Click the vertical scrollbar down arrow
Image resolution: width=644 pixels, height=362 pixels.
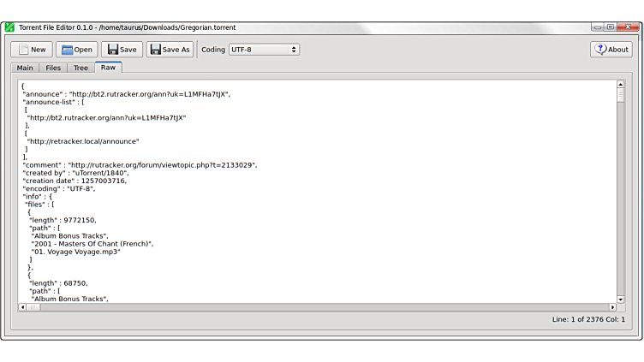[x=621, y=298]
